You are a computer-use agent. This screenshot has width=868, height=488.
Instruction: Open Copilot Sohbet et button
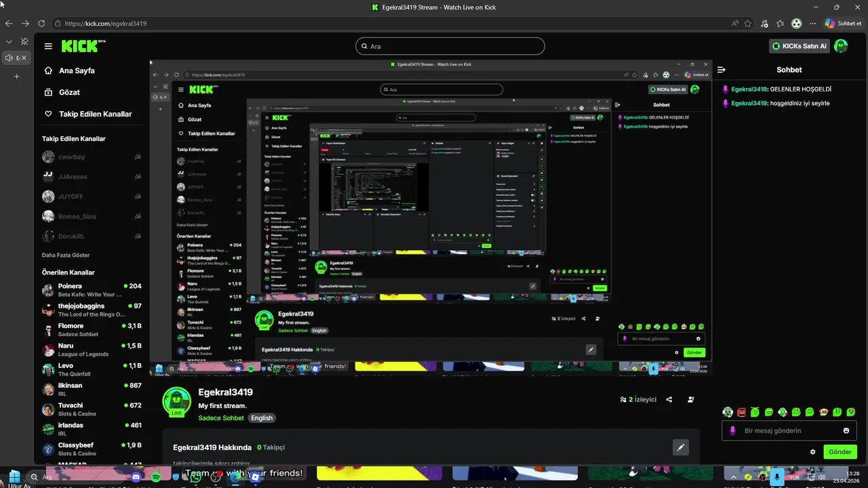[844, 23]
